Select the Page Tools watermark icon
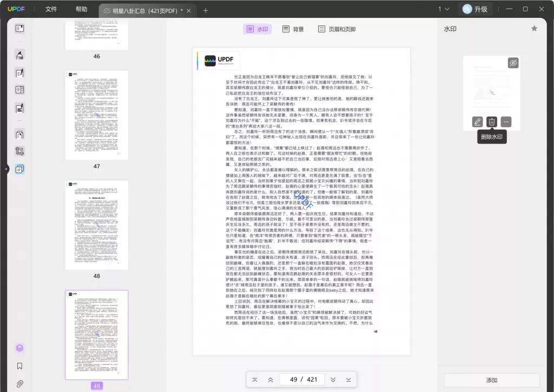554x392 pixels. pyautogui.click(x=20, y=169)
